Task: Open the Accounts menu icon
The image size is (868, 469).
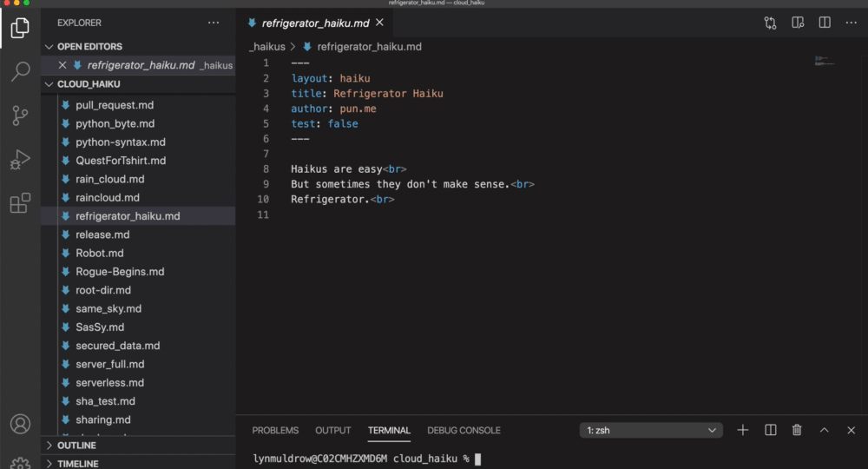Action: (20, 424)
